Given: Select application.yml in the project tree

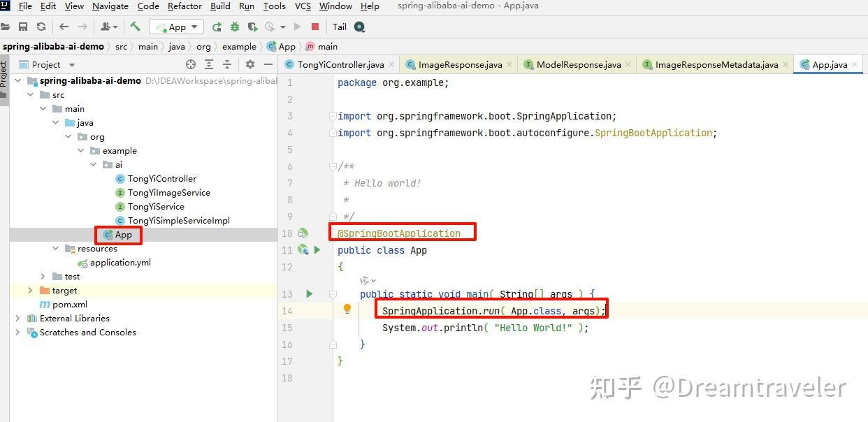Looking at the screenshot, I should [x=120, y=263].
